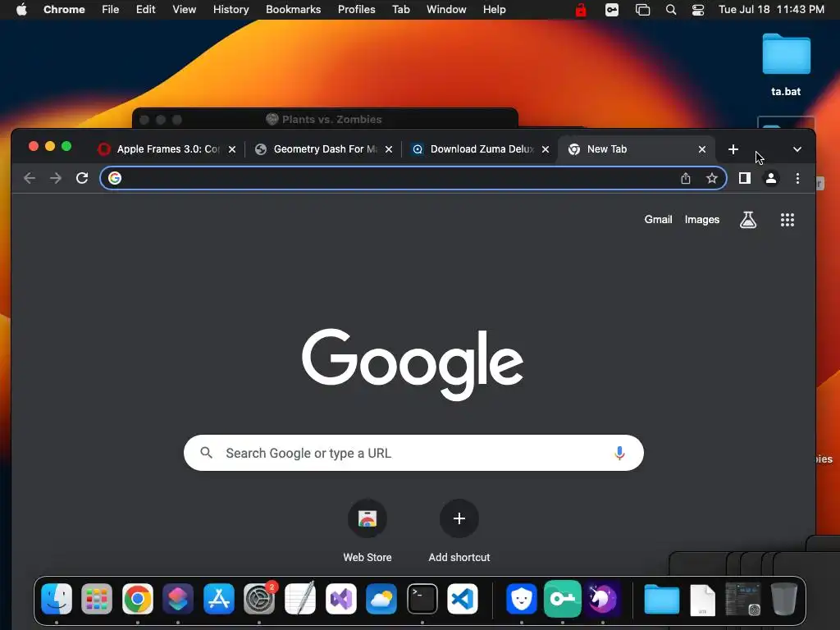Start voice search with microphone

(619, 453)
